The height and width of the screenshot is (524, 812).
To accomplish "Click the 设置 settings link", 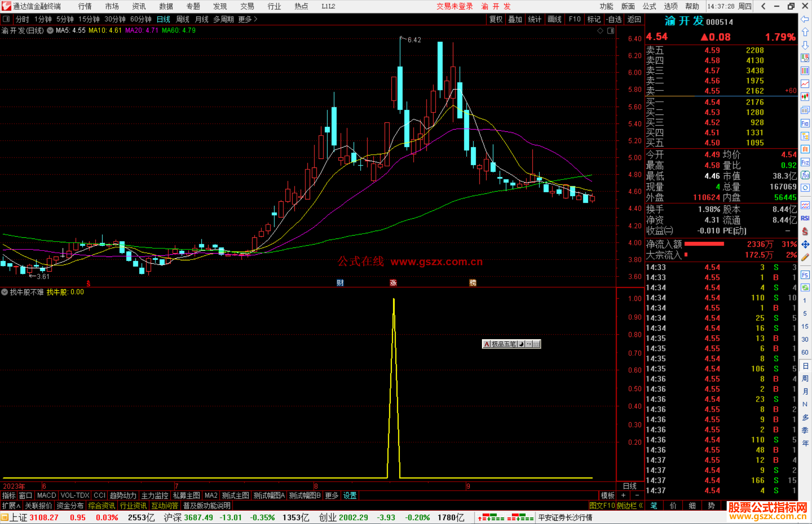I will coord(350,495).
